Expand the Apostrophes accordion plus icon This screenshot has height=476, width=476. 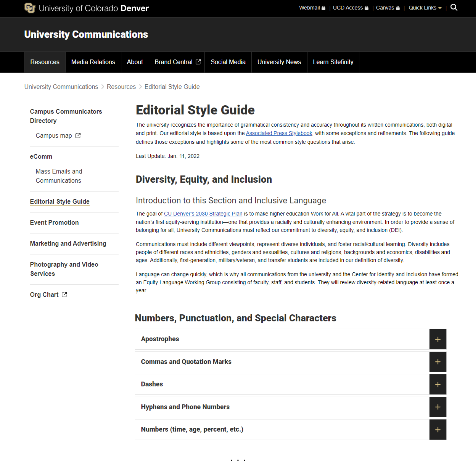tap(438, 339)
